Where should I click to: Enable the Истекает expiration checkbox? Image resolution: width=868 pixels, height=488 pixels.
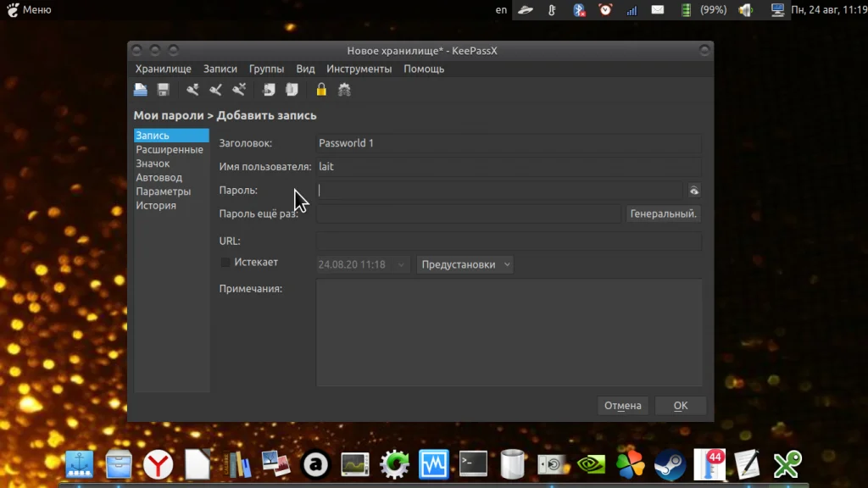point(225,263)
